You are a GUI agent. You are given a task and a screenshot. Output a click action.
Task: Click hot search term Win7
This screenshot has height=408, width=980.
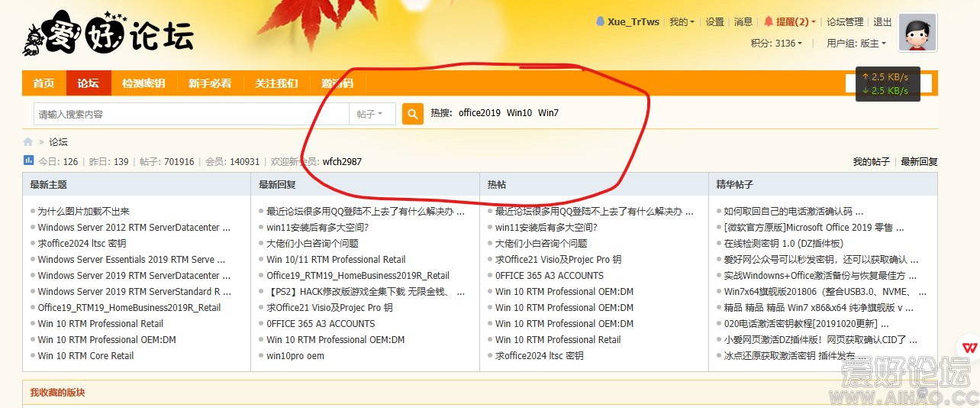548,113
